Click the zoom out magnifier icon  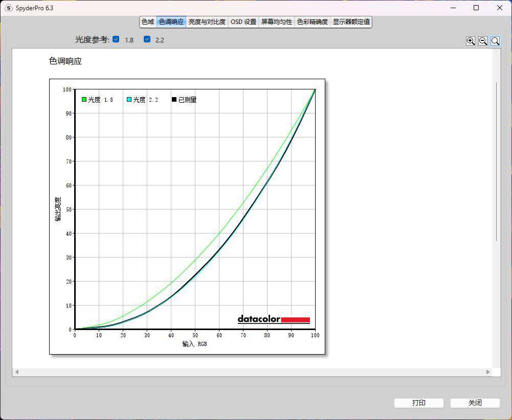(x=483, y=41)
